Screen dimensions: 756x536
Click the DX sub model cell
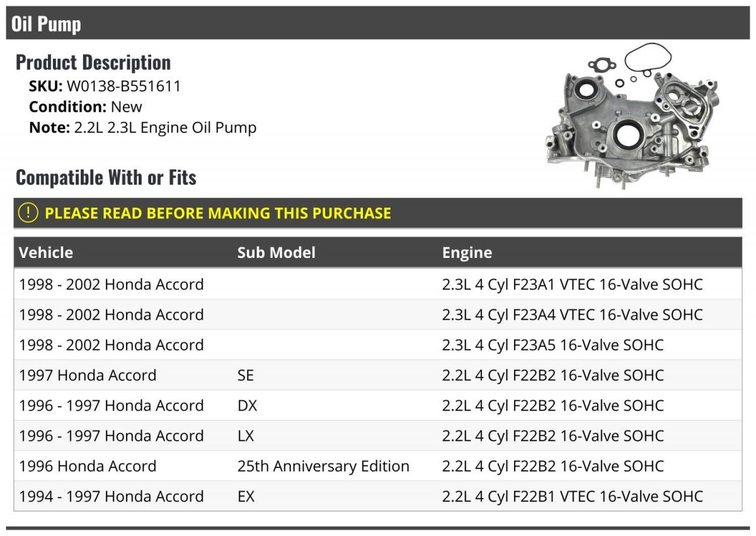(x=248, y=405)
